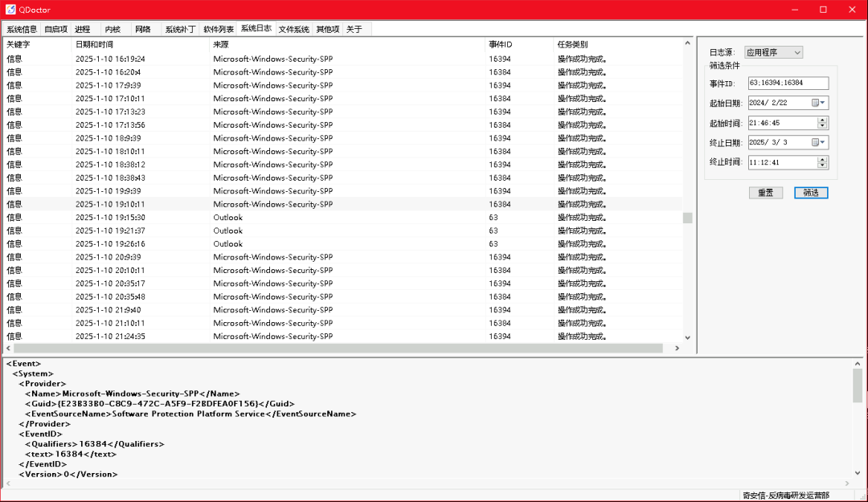Click the Guid line in XML details
The width and height of the screenshot is (868, 502).
160,404
